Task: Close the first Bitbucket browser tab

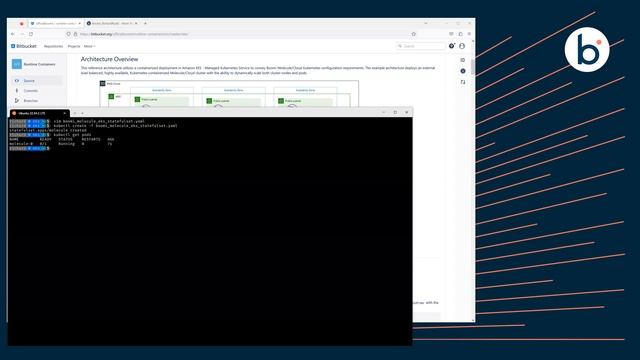Action: pyautogui.click(x=80, y=23)
